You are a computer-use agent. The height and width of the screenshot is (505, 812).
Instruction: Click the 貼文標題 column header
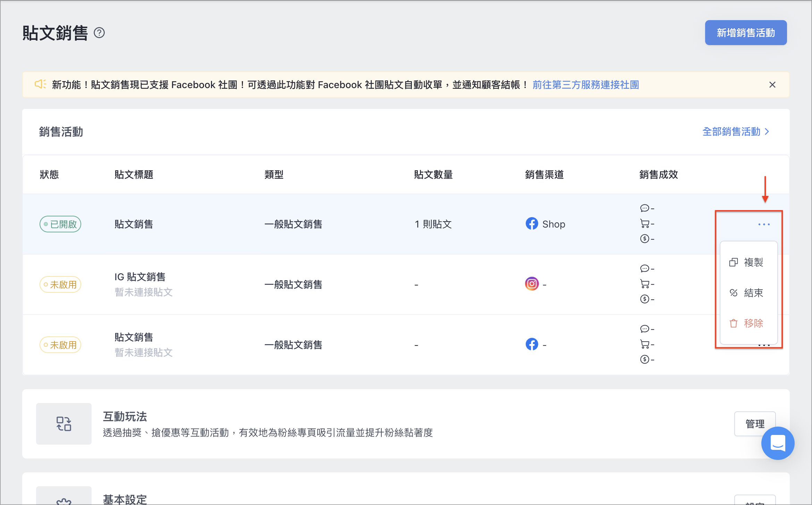(134, 174)
